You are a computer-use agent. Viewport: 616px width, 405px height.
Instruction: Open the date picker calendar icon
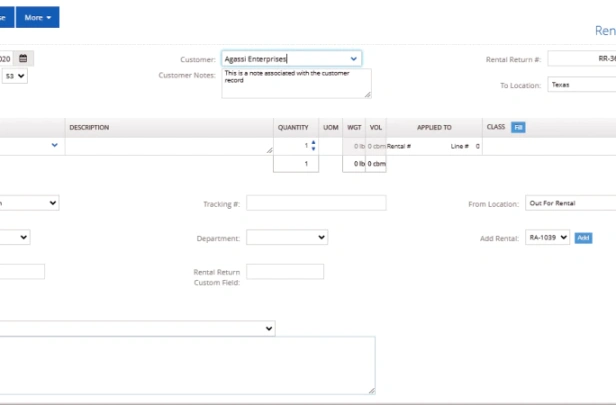point(23,59)
